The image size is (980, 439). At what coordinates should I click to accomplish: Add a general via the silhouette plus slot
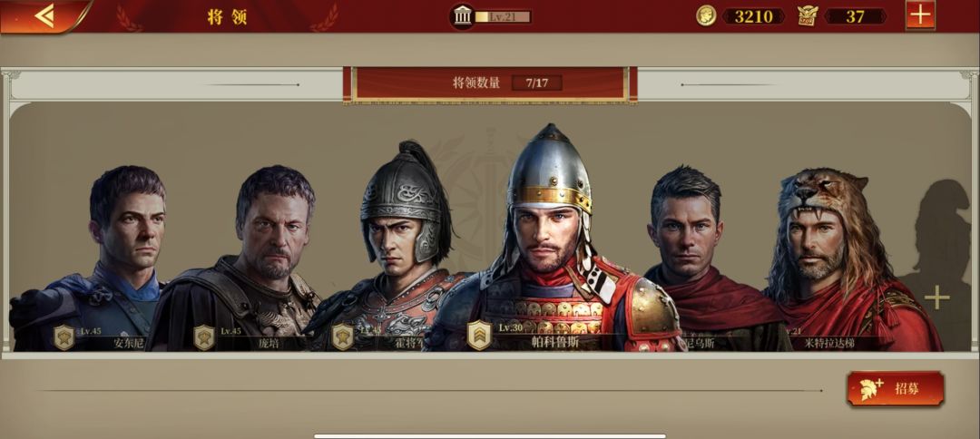click(936, 298)
